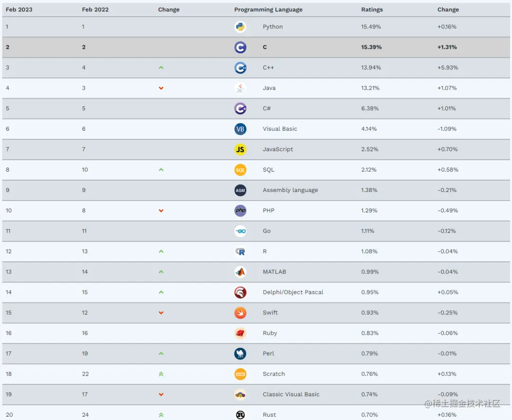Screen dimensions: 512x420
Task: Click the Go gopher logo icon
Action: [x=240, y=231]
